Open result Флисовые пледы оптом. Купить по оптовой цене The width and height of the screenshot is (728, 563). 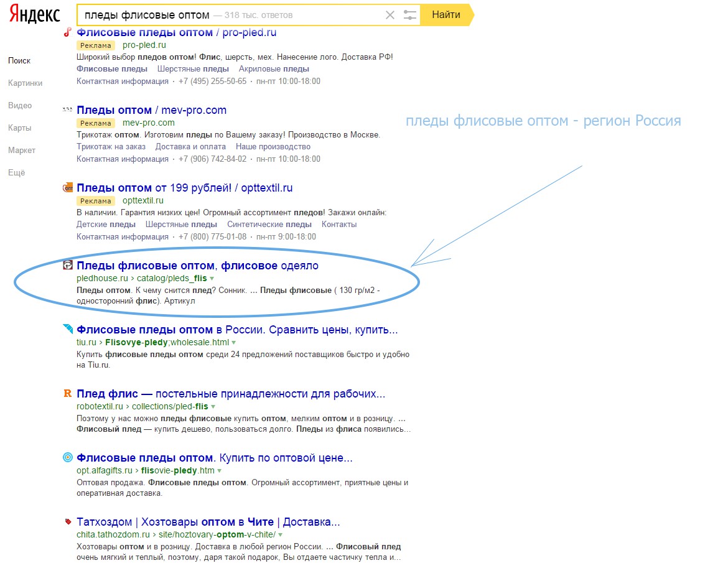[x=215, y=458]
